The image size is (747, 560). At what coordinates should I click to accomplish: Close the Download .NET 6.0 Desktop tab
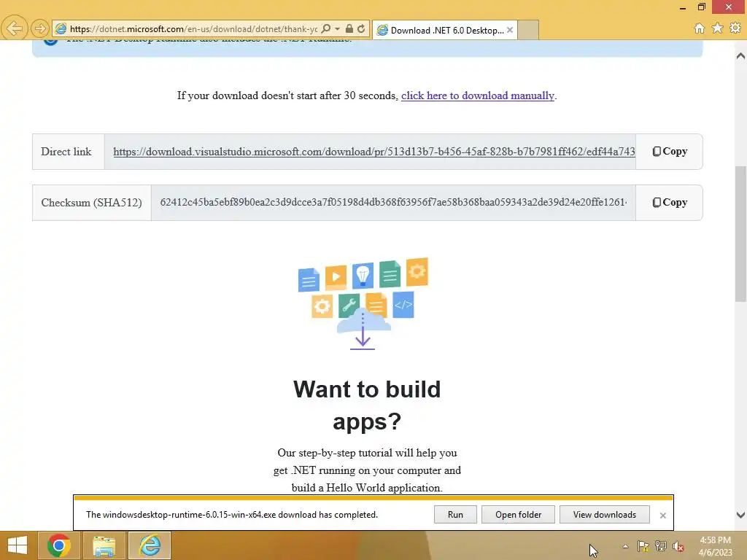[510, 30]
